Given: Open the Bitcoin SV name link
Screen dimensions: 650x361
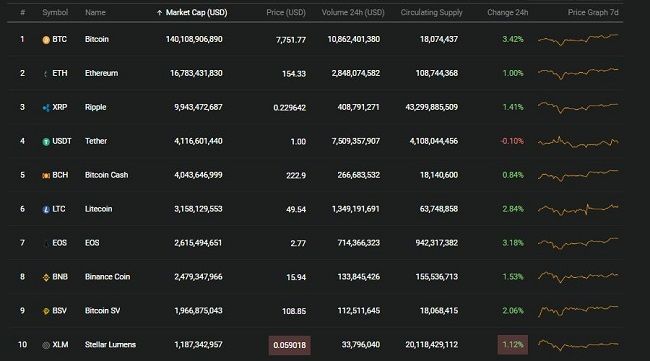Looking at the screenshot, I should pos(102,311).
